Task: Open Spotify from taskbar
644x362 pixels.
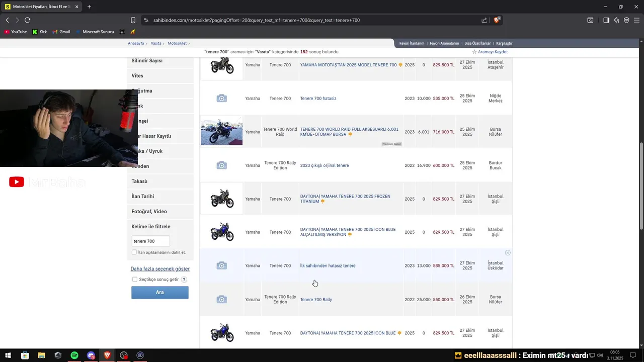Action: click(x=74, y=355)
